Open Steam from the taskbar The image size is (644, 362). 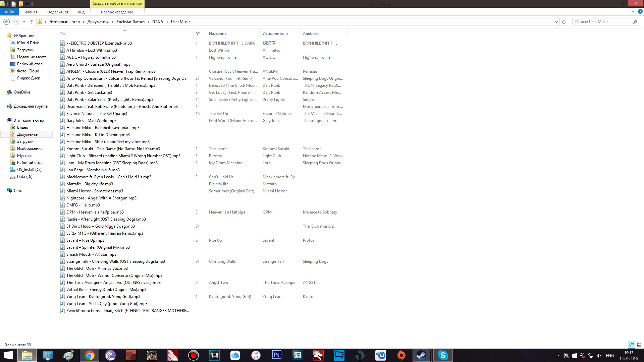click(421, 355)
